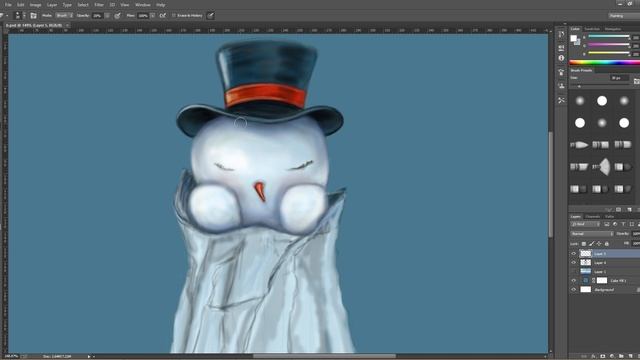Viewport: 640px width, 360px height.
Task: Hide the second layer's eye icon
Action: pyautogui.click(x=573, y=263)
